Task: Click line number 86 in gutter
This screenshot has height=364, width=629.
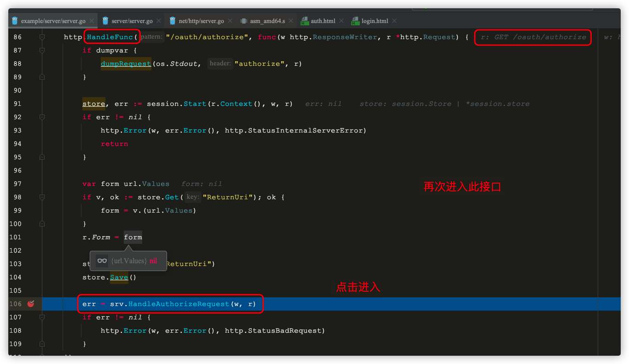Action: 17,37
